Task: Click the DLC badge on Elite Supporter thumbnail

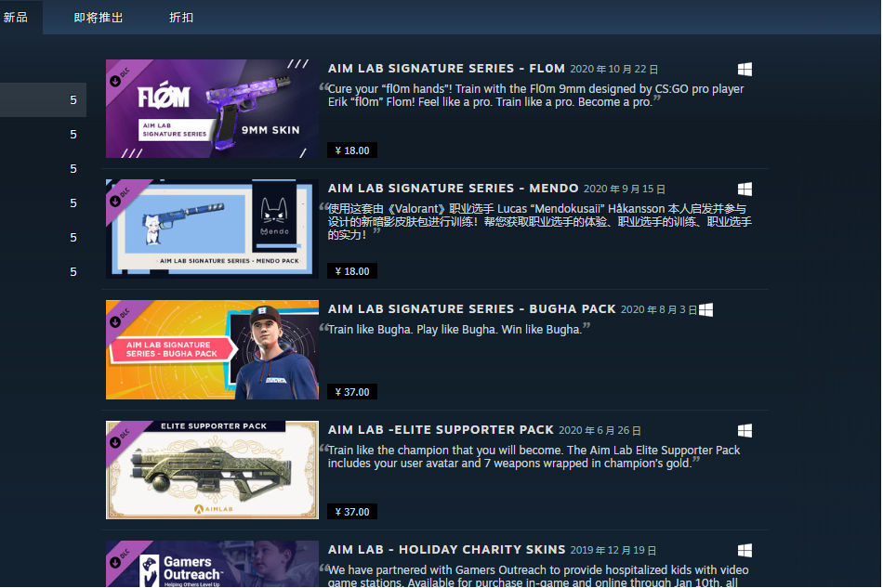Action: [120, 438]
